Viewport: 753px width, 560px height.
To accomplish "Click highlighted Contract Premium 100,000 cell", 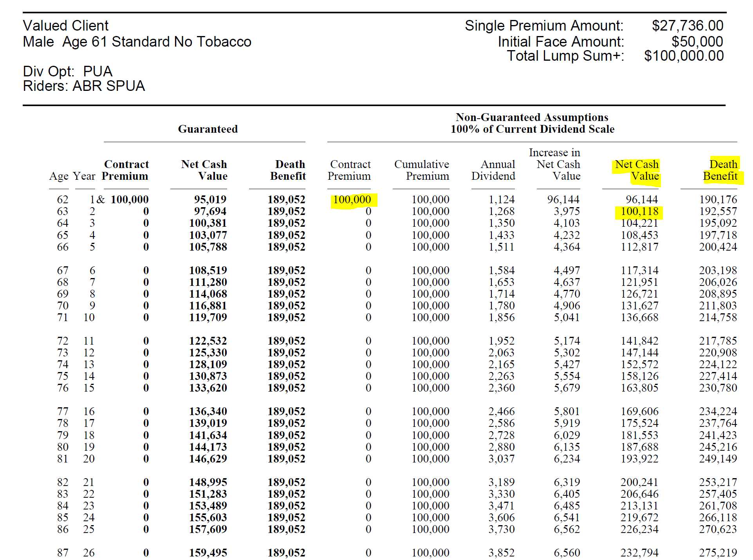I will 352,199.
